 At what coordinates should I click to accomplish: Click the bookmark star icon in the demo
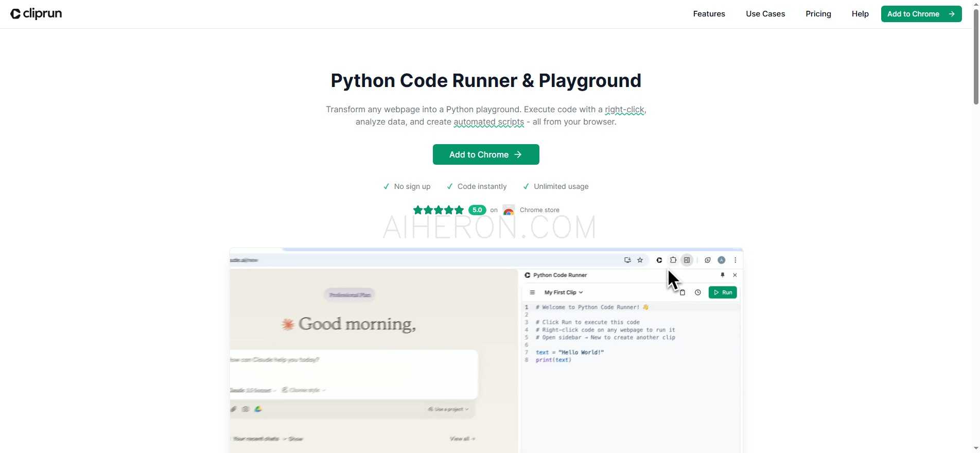(x=640, y=260)
